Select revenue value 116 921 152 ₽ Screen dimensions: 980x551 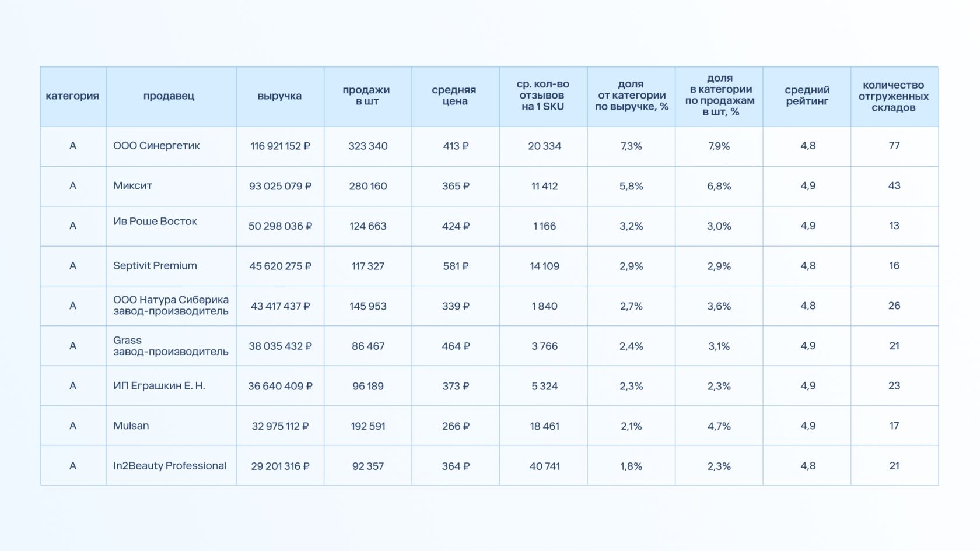[280, 146]
